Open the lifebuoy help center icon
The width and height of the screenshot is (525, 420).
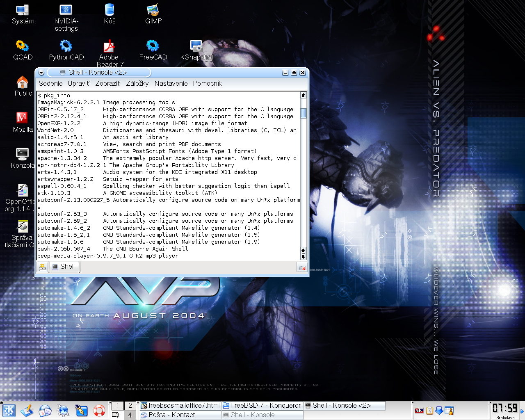(x=99, y=410)
